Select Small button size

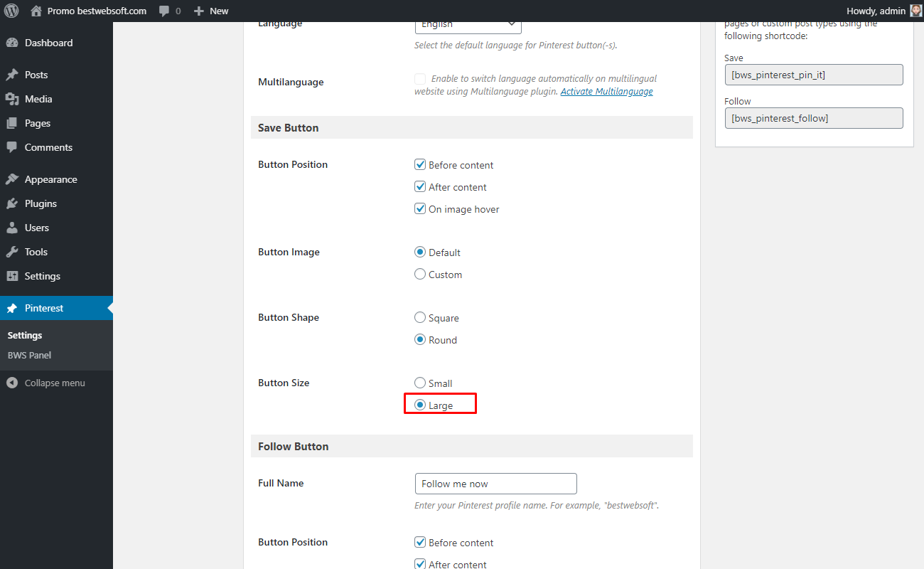point(420,383)
